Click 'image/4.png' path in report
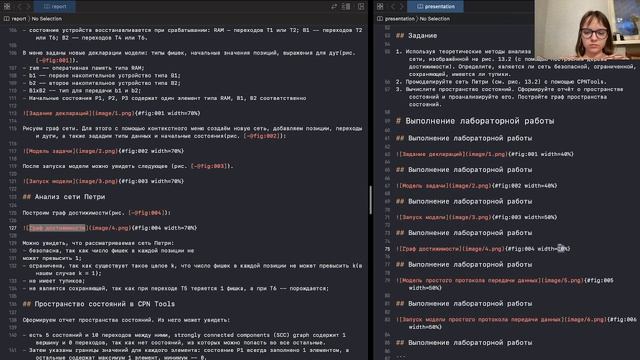Image resolution: width=640 pixels, height=360 pixels. (110, 228)
